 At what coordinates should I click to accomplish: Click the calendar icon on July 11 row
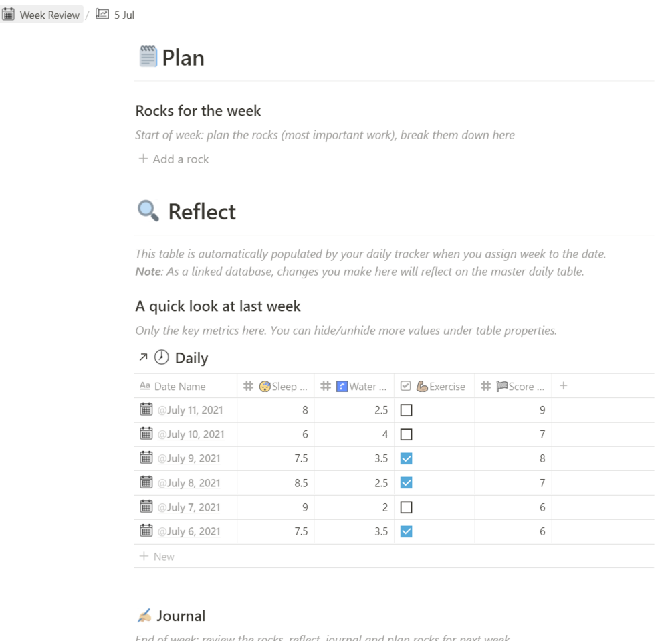coord(146,409)
